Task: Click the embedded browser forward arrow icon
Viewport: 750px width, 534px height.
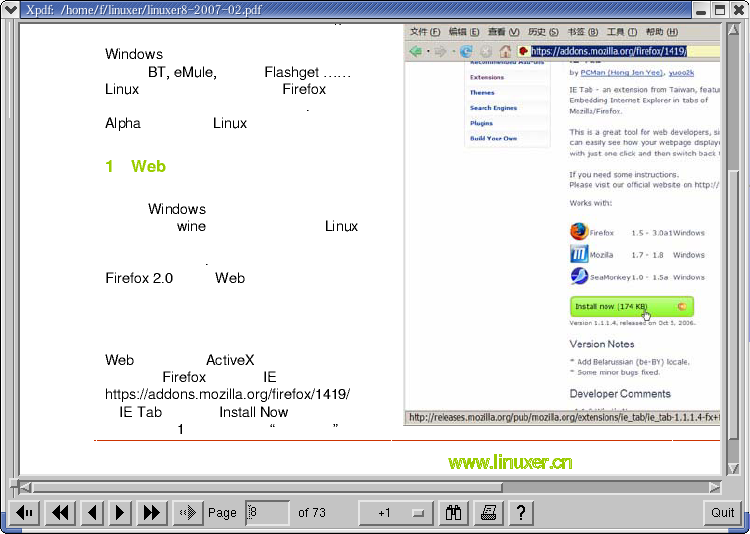Action: click(441, 51)
